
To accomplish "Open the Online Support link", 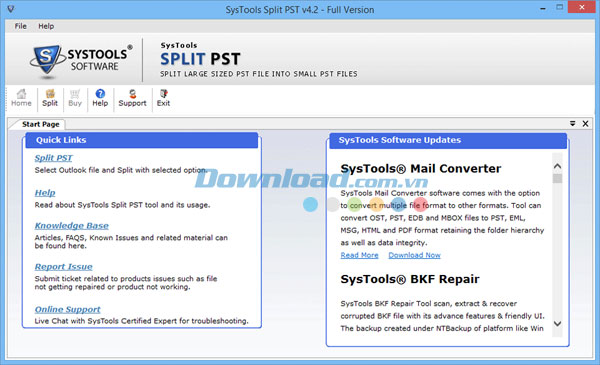I will tap(67, 309).
